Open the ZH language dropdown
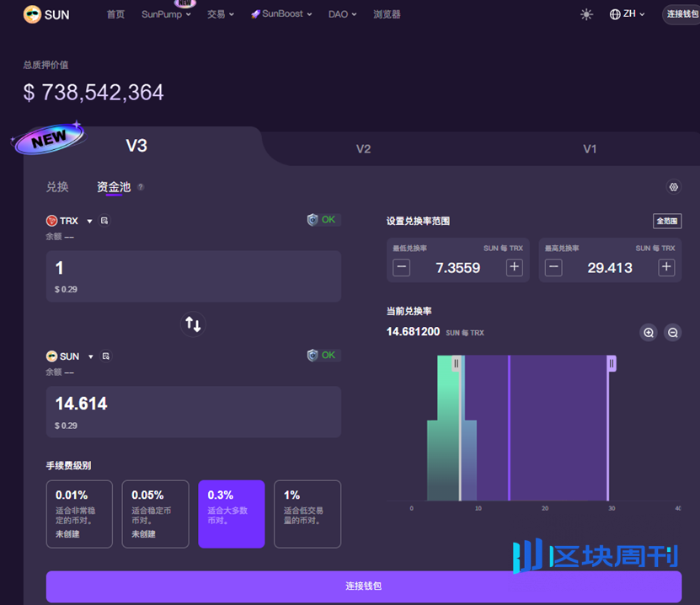Screen dimensions: 700x605 [628, 14]
